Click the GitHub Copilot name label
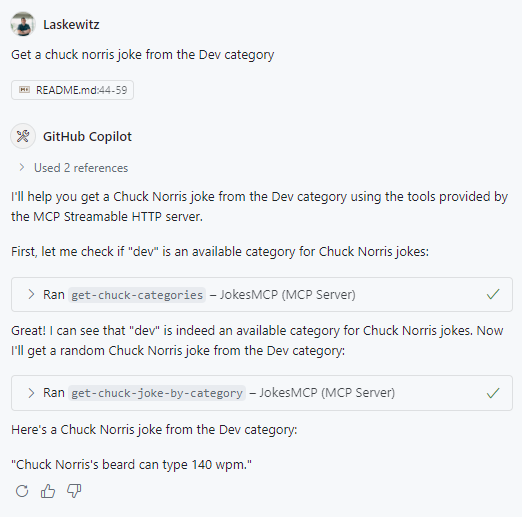 [x=87, y=137]
